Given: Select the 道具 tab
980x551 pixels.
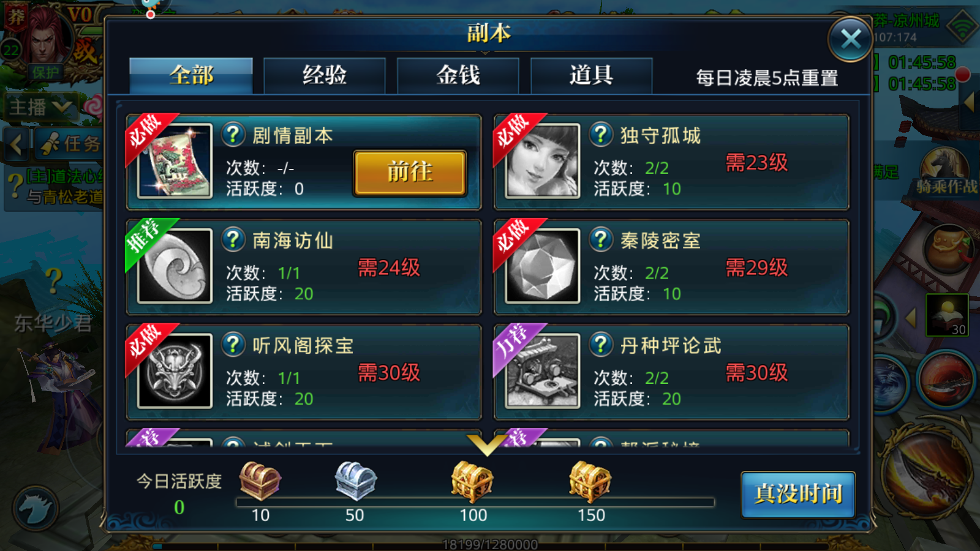Looking at the screenshot, I should tap(591, 75).
